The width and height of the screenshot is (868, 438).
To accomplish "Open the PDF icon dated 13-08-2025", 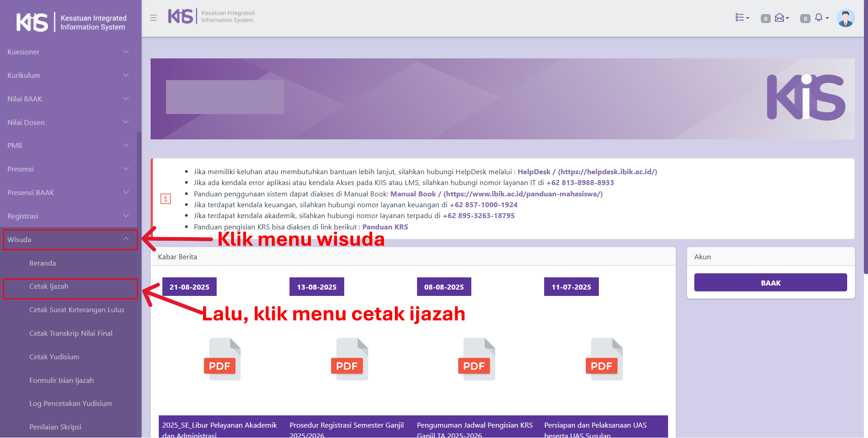I will [351, 359].
